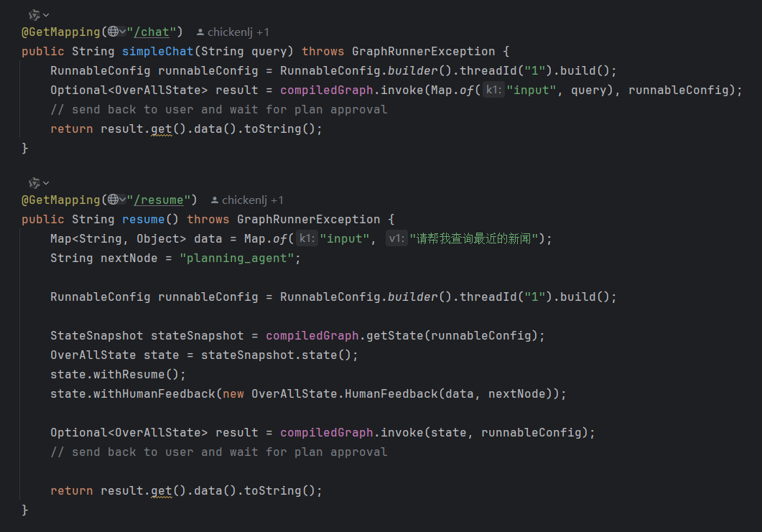Open dropdown chevron above the /resume GetMapping

point(46,183)
